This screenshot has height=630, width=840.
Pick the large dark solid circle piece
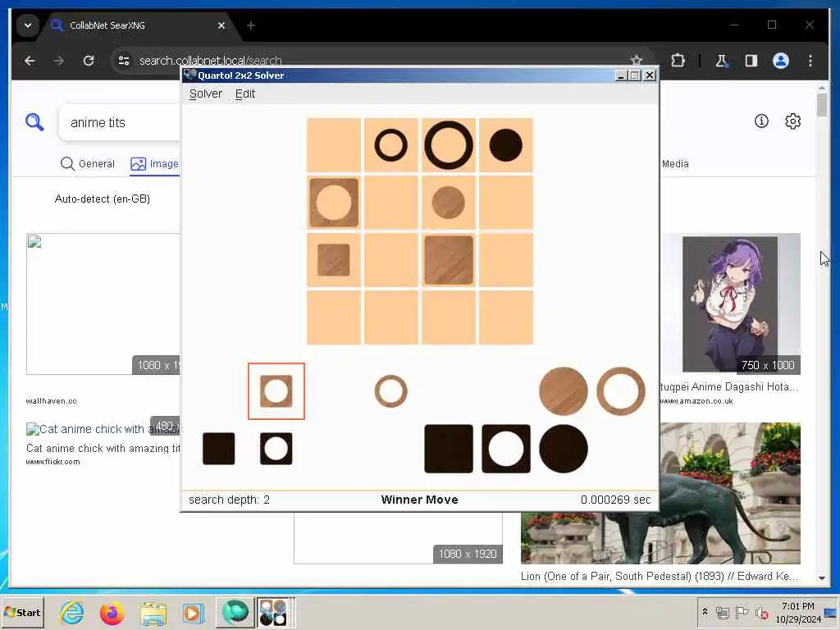[563, 449]
